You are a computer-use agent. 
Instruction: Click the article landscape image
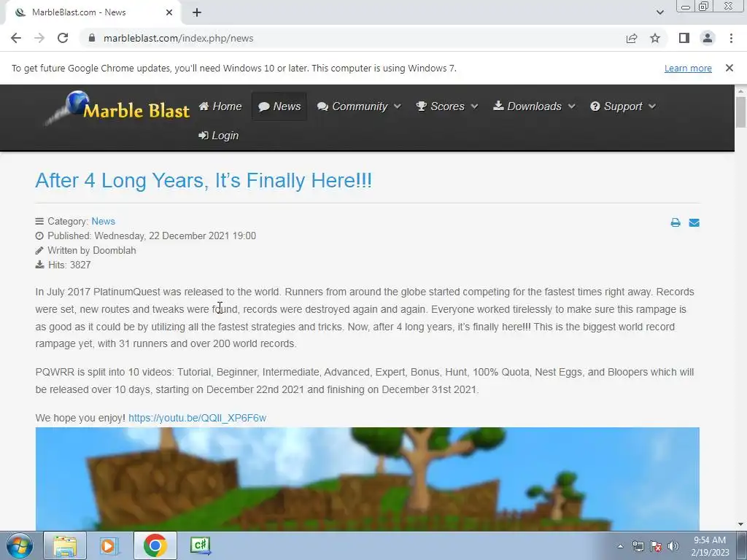(368, 479)
